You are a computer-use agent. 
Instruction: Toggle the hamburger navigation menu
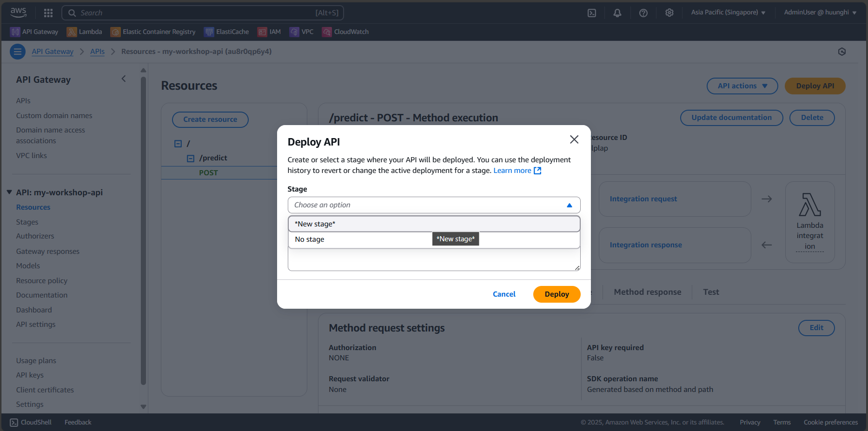(18, 52)
